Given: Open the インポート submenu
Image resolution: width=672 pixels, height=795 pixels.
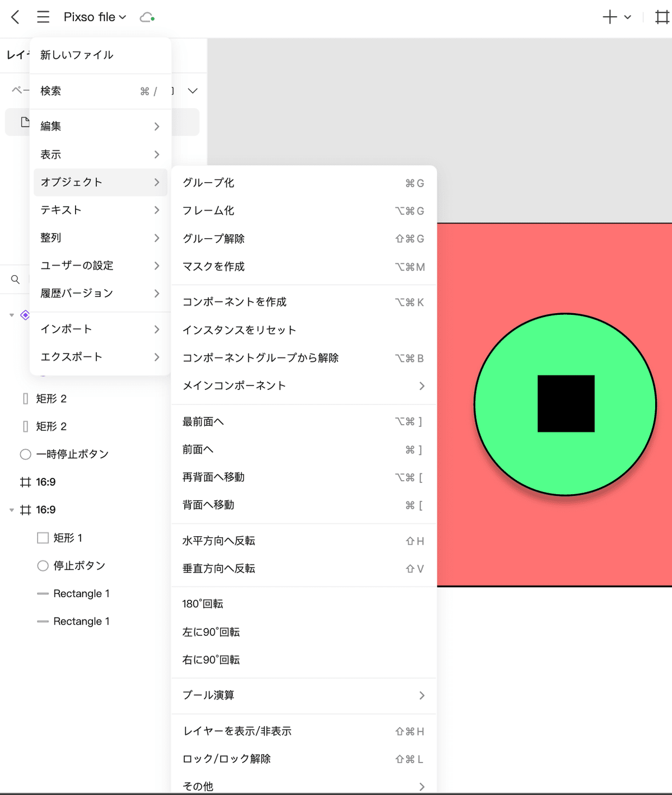Looking at the screenshot, I should [x=100, y=329].
